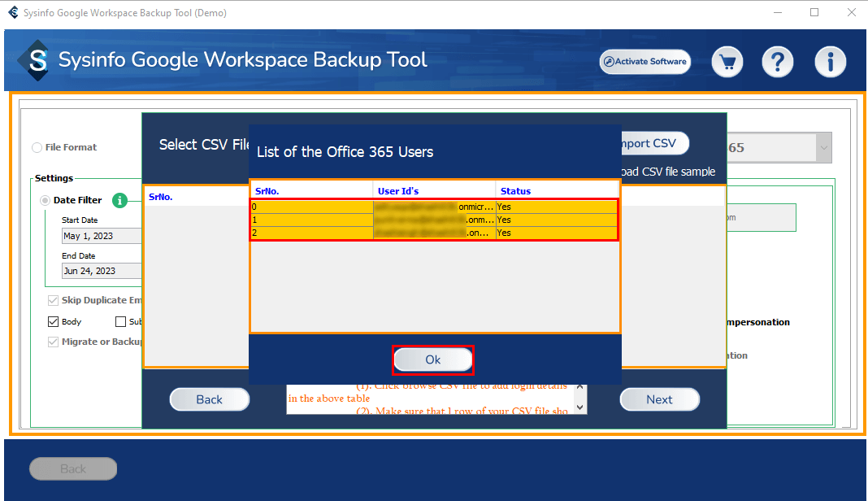This screenshot has height=501, width=868.
Task: Open the help question mark icon
Action: pyautogui.click(x=777, y=62)
